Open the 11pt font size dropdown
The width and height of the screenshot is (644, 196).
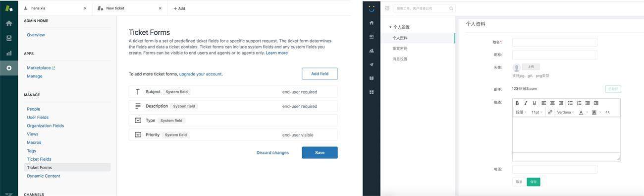537,112
